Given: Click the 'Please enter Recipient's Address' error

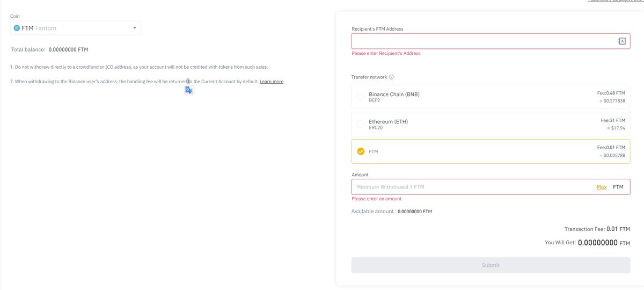Looking at the screenshot, I should (x=386, y=54).
